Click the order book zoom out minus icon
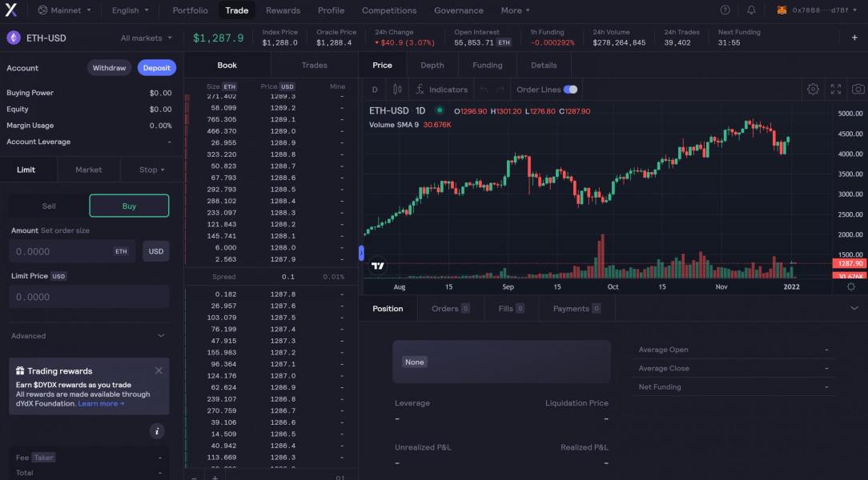 [x=195, y=478]
